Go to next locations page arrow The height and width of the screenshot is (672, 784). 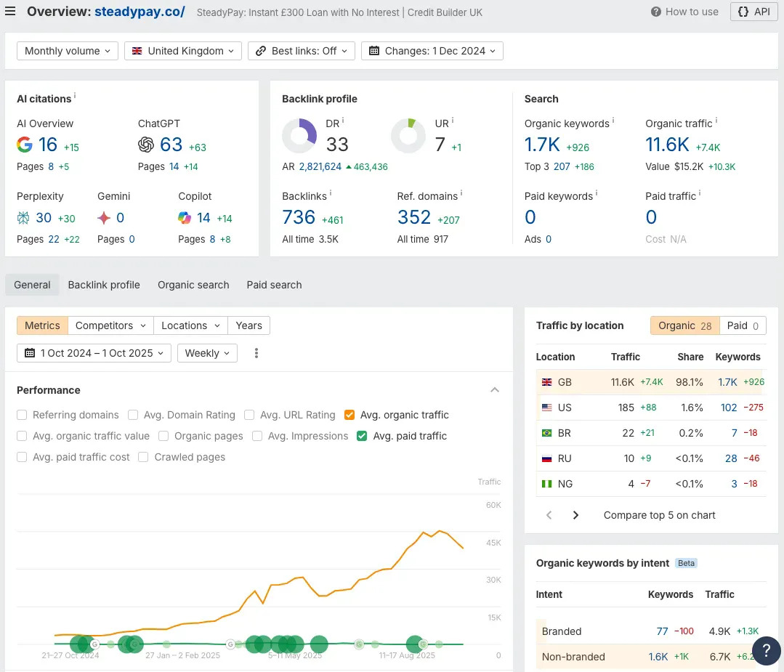click(x=575, y=515)
